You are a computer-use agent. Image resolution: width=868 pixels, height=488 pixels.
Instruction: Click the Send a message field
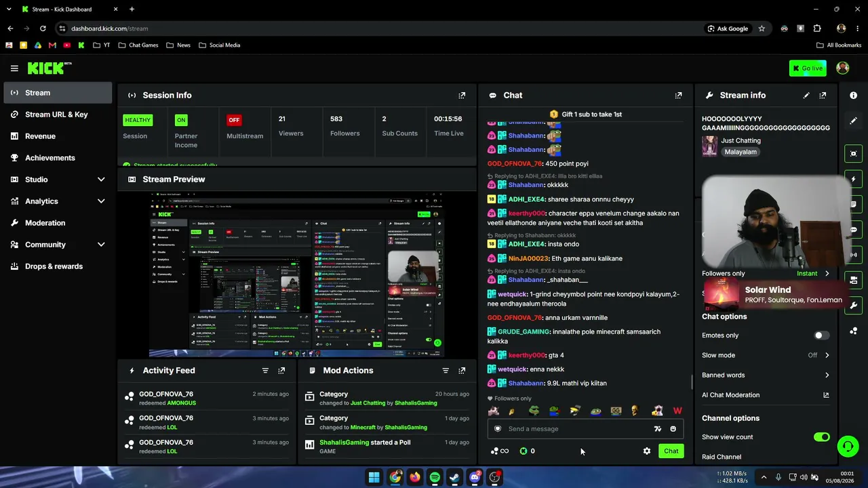[585, 429]
